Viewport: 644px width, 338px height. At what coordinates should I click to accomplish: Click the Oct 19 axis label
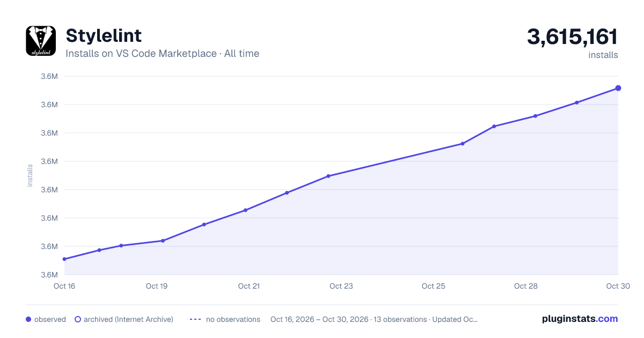tap(157, 286)
